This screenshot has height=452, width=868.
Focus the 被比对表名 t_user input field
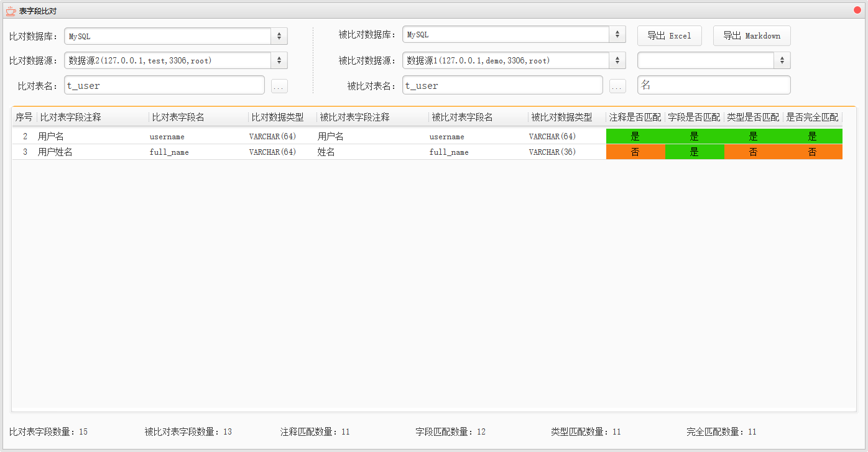click(x=502, y=86)
